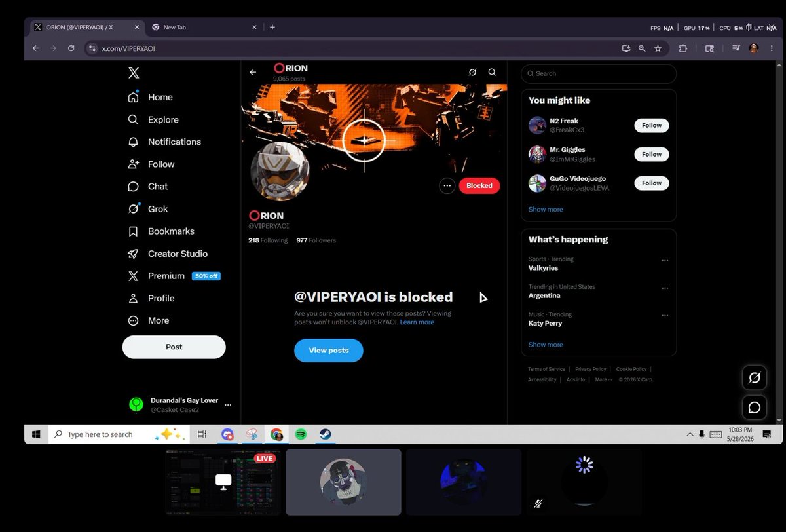Follow GuGo Videojuego
Viewport: 786px width, 532px height.
652,183
